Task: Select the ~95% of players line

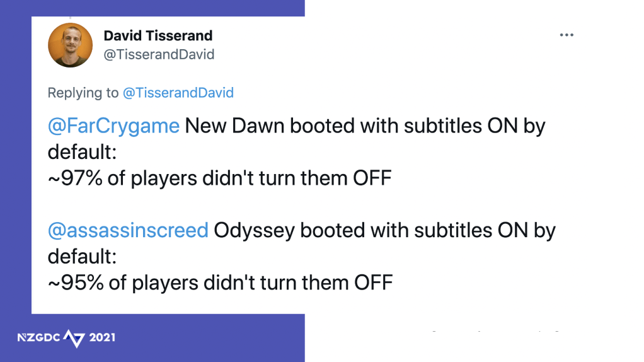Action: [x=220, y=283]
